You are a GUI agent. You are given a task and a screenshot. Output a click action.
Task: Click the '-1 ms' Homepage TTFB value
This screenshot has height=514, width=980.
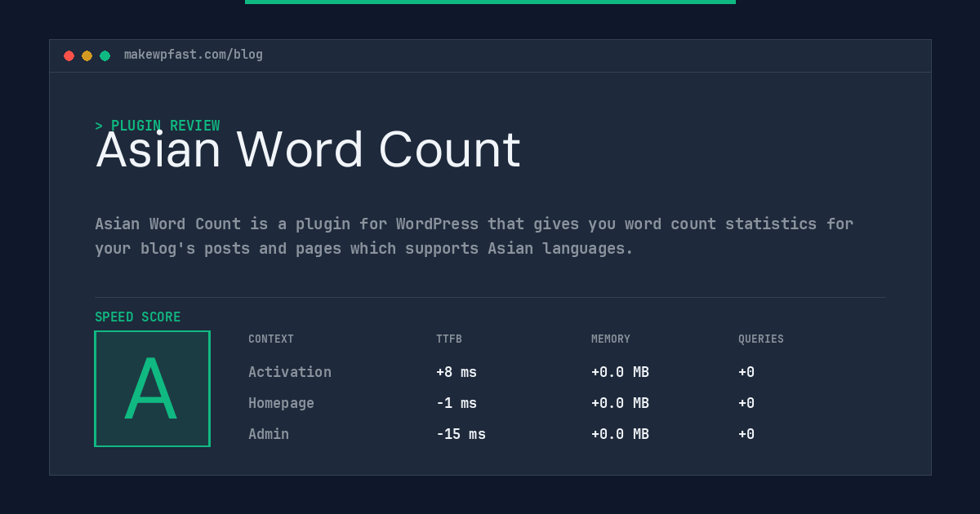[457, 403]
